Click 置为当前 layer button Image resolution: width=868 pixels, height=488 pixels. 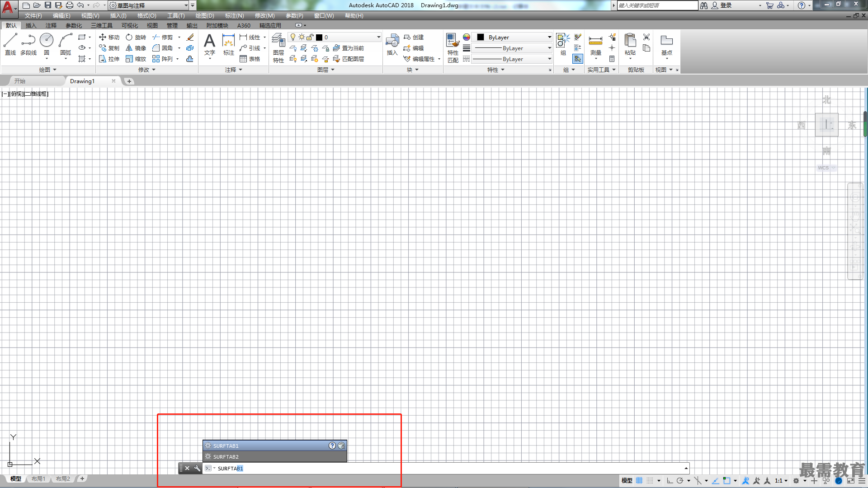point(349,48)
